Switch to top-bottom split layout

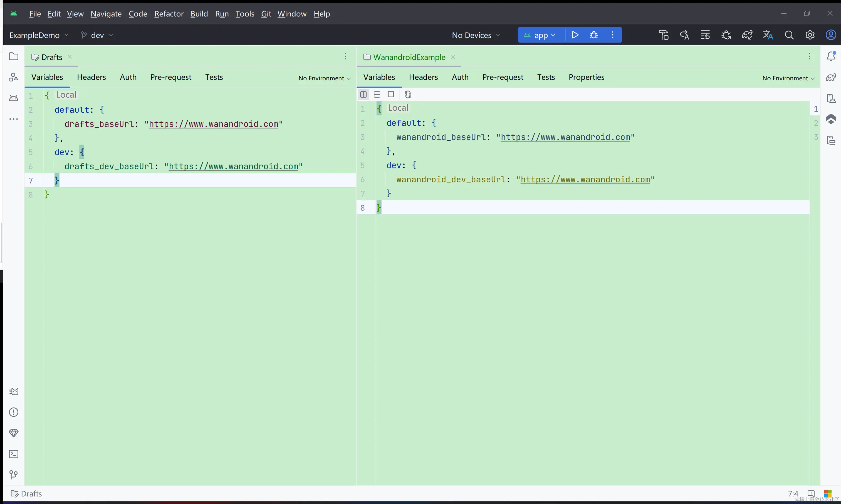[377, 95]
